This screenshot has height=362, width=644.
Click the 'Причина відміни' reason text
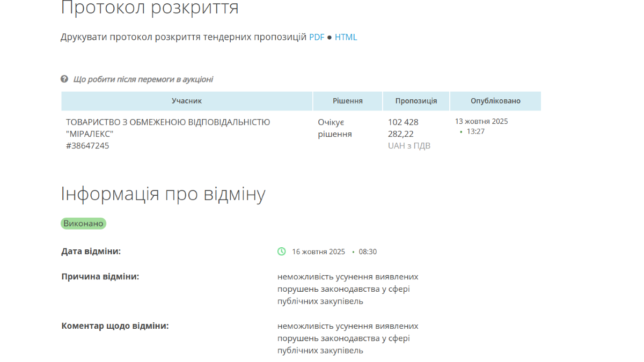point(347,289)
